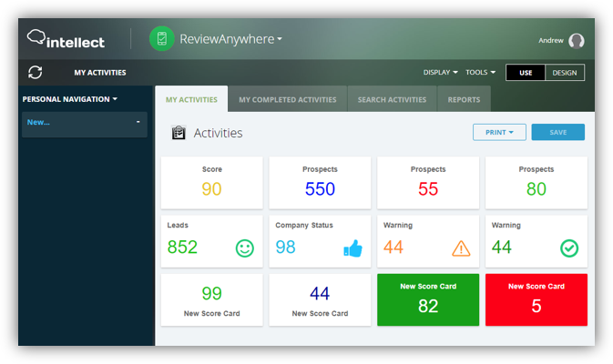Open the PRINT dropdown button
Image resolution: width=613 pixels, height=364 pixels.
click(499, 133)
